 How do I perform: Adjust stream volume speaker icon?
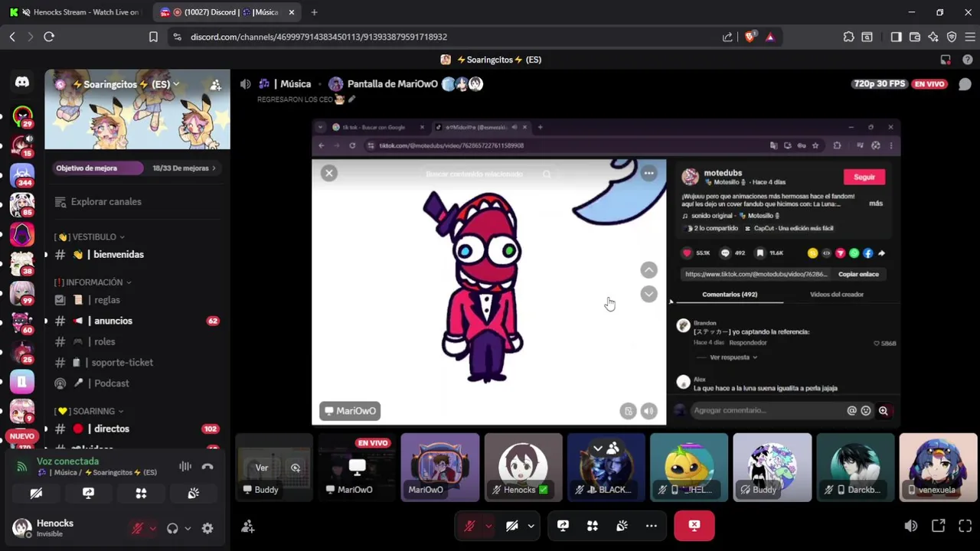coord(910,526)
